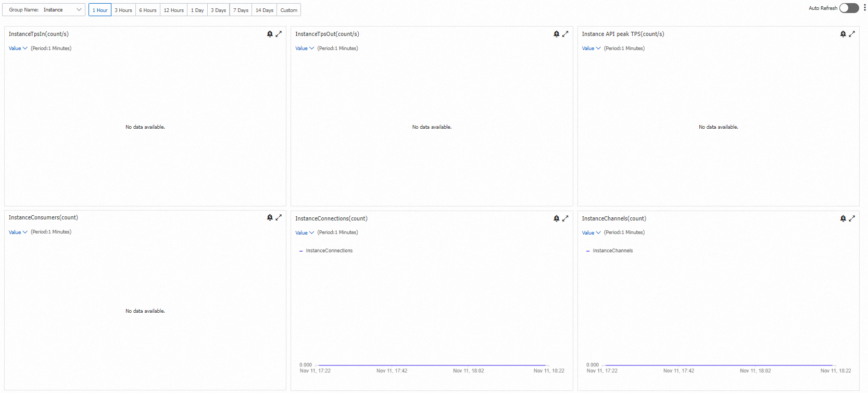Screen dimensions: 868x393
Task: Click Period:1 Minutes text in InstanceChannels panel
Action: 624,232
